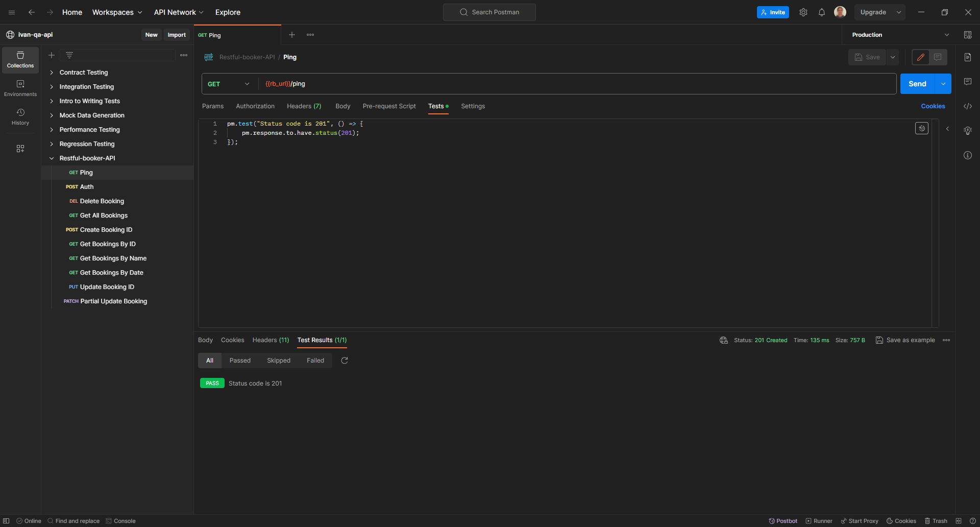Open the user avatar menu

[840, 12]
